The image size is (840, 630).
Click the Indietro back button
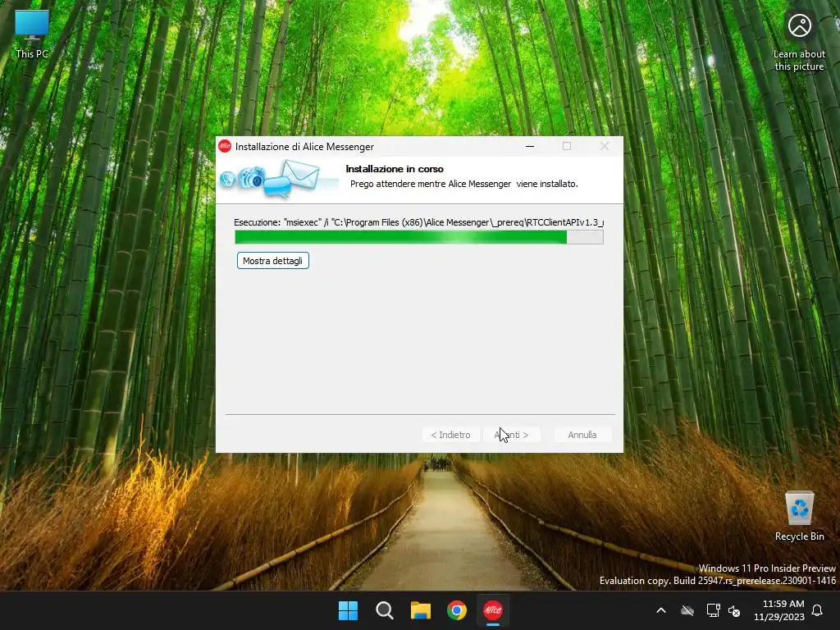click(x=450, y=435)
